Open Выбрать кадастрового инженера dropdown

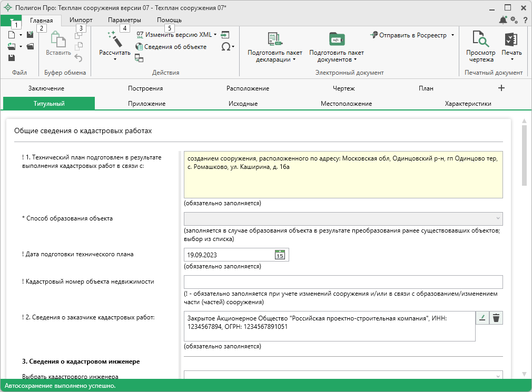[343, 376]
